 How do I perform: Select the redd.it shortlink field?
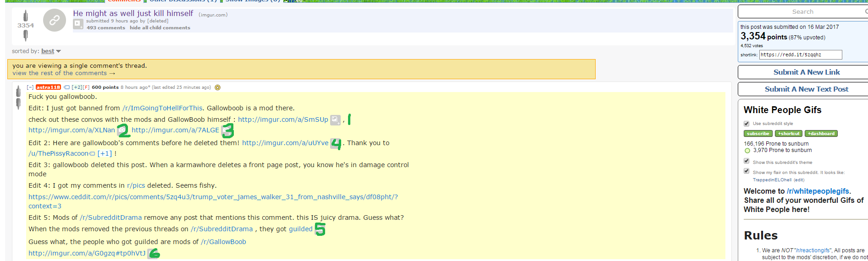tap(801, 55)
